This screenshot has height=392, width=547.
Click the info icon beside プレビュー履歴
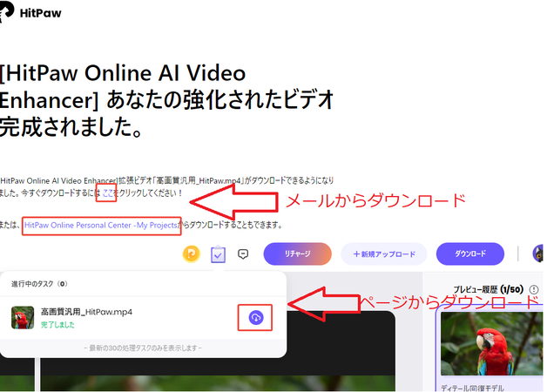click(x=534, y=289)
